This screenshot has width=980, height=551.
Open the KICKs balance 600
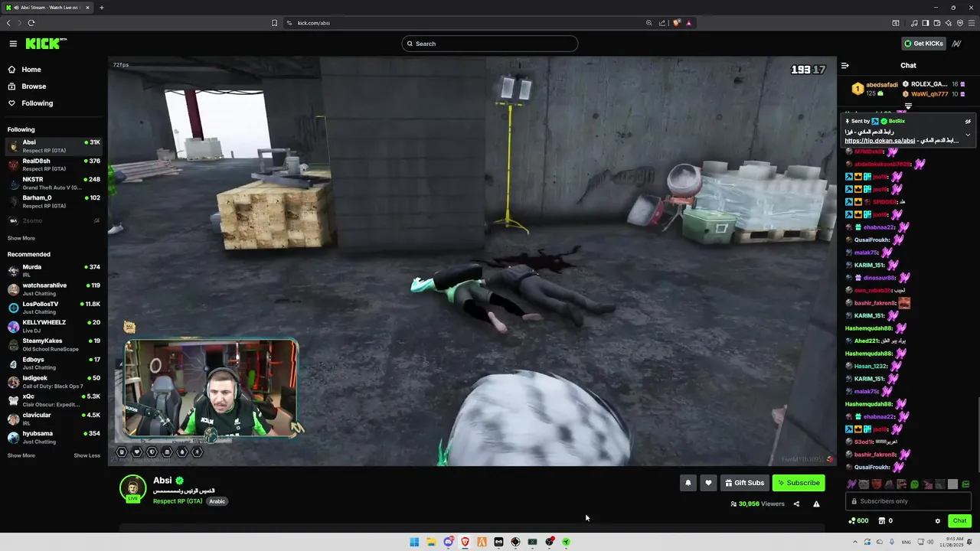coord(858,521)
